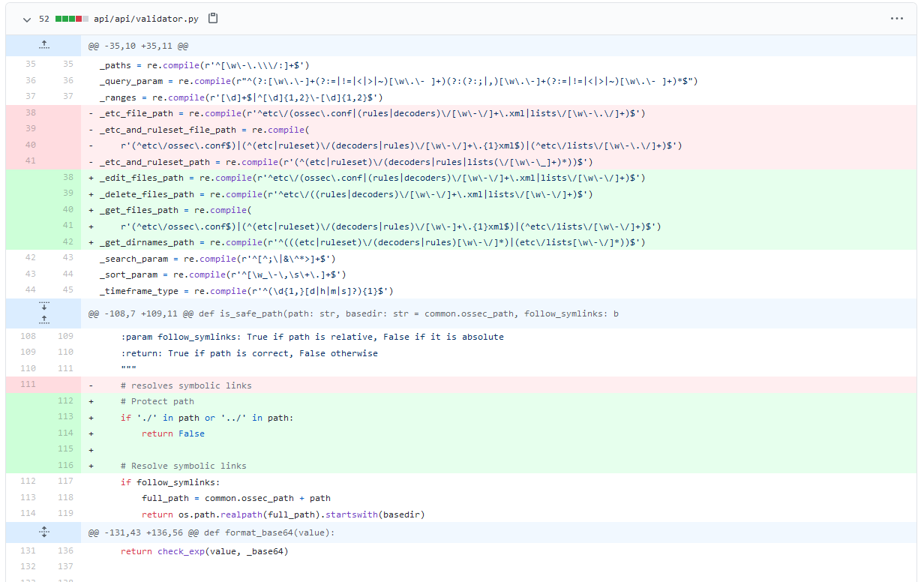Open the file options ellipsis menu
924x582 pixels.
(897, 19)
